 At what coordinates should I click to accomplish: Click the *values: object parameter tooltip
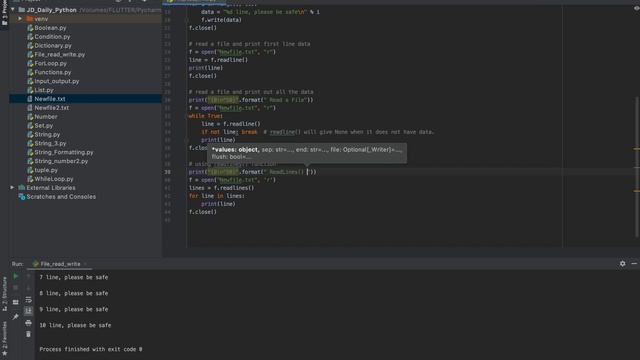307,153
